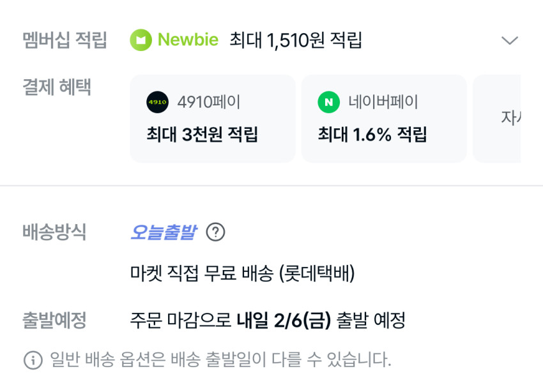The width and height of the screenshot is (543, 392).
Task: Click the Newbie membership grade text
Action: click(188, 40)
